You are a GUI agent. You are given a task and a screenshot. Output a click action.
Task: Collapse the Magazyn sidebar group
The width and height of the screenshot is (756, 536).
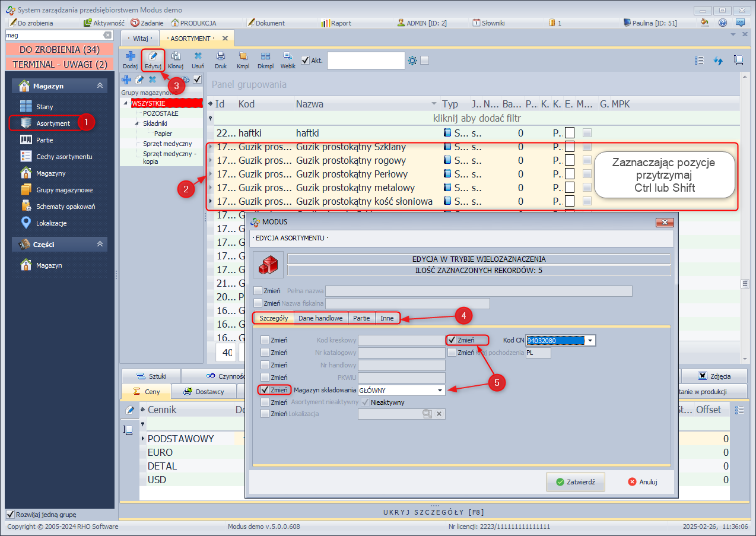coord(100,86)
